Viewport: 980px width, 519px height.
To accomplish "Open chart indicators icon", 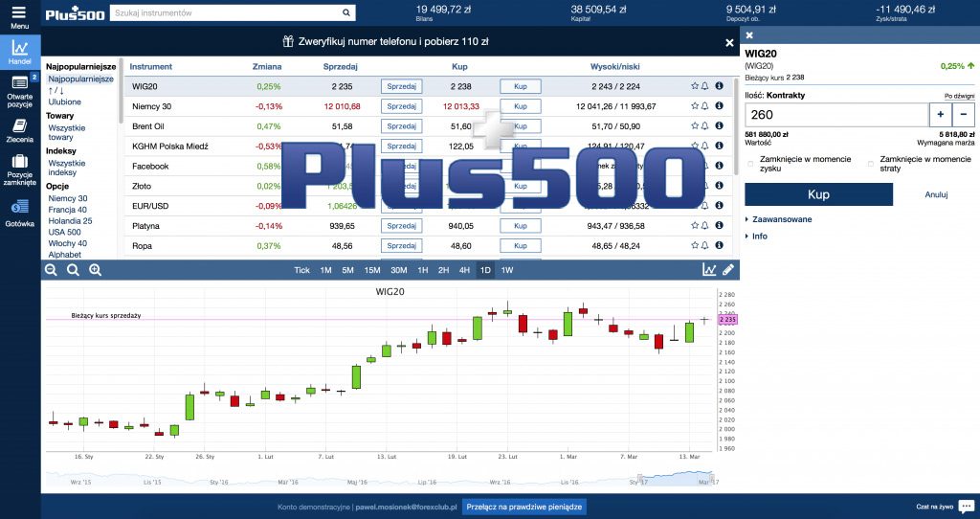I will pos(709,270).
